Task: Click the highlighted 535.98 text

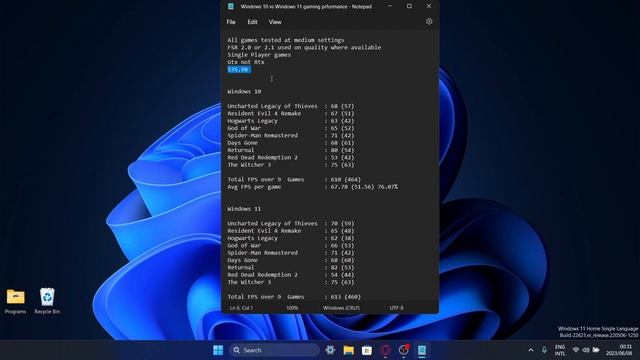Action: click(238, 69)
